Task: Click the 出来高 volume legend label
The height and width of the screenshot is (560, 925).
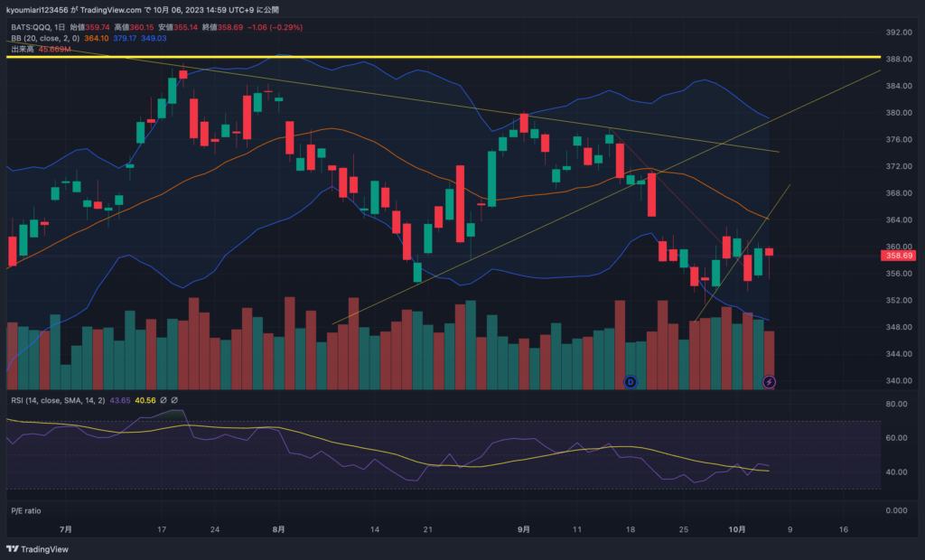Action: click(x=23, y=49)
